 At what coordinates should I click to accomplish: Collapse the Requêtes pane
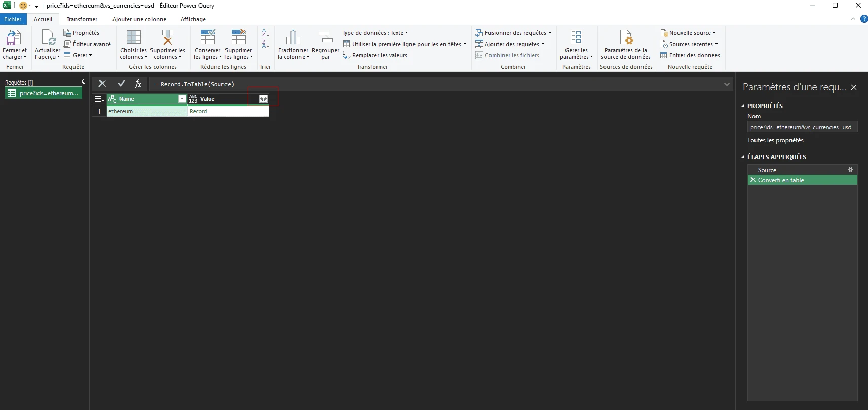click(x=83, y=81)
